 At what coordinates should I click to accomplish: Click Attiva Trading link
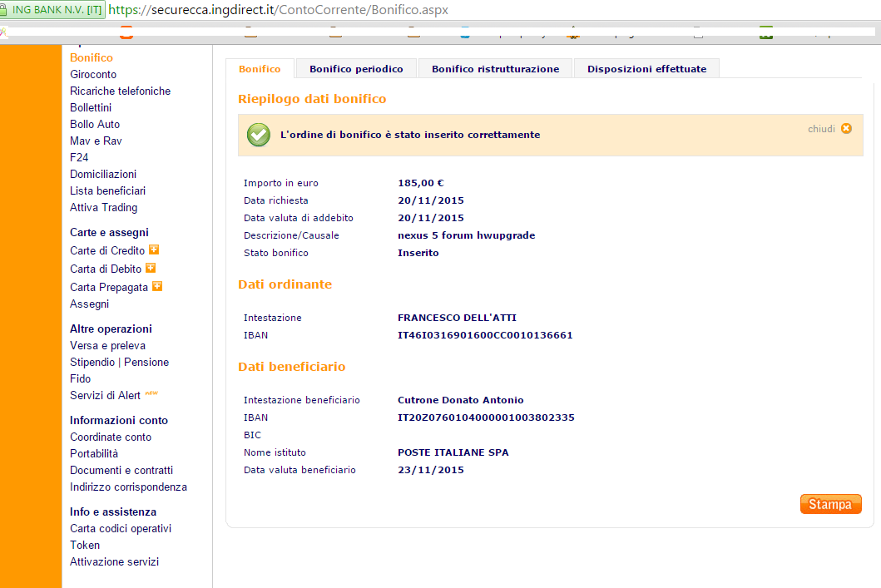pyautogui.click(x=103, y=207)
